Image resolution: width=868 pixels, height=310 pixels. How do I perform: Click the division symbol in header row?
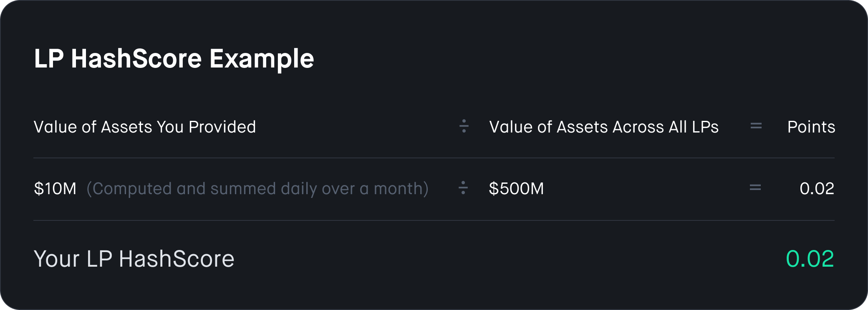click(464, 126)
